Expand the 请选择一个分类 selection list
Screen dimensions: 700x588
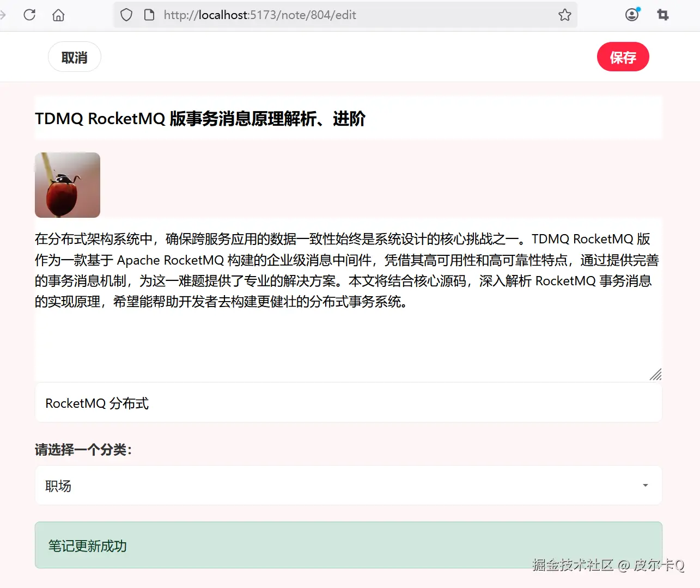[x=349, y=485]
